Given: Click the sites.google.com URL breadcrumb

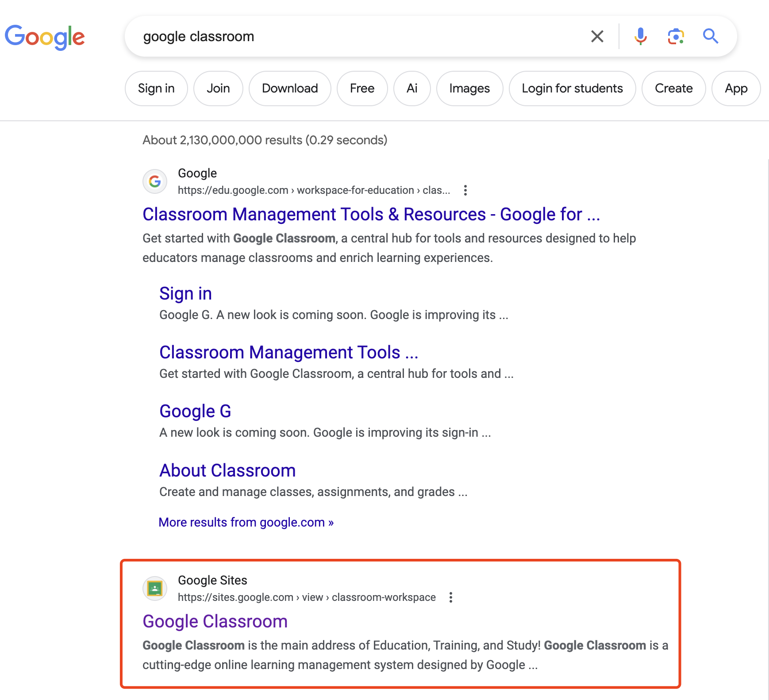Looking at the screenshot, I should click(307, 597).
